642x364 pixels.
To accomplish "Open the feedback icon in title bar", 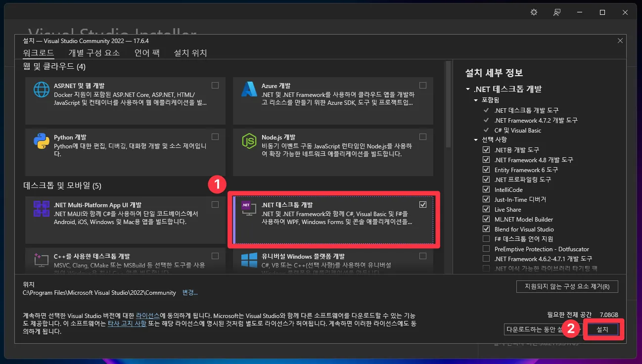I will pyautogui.click(x=557, y=12).
